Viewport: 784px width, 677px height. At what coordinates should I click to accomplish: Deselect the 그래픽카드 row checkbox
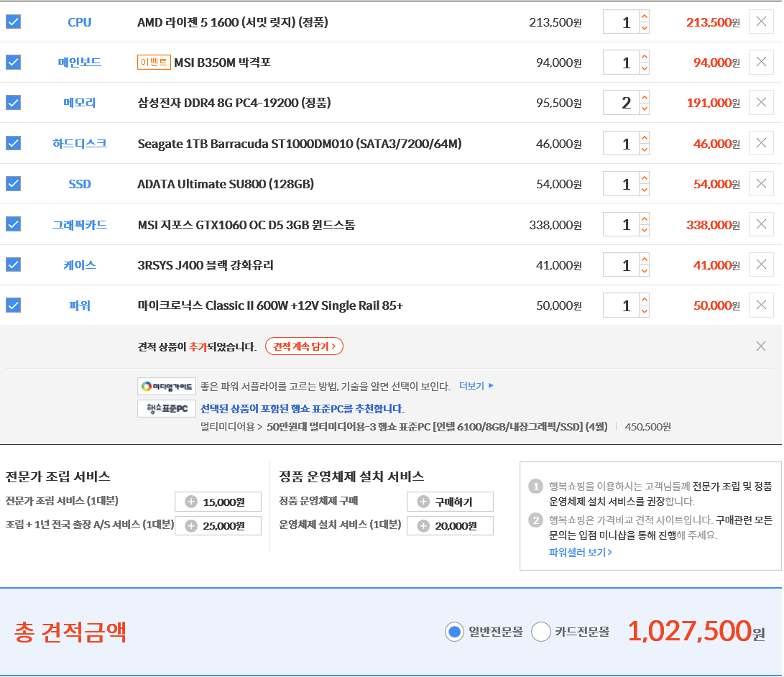coord(14,224)
